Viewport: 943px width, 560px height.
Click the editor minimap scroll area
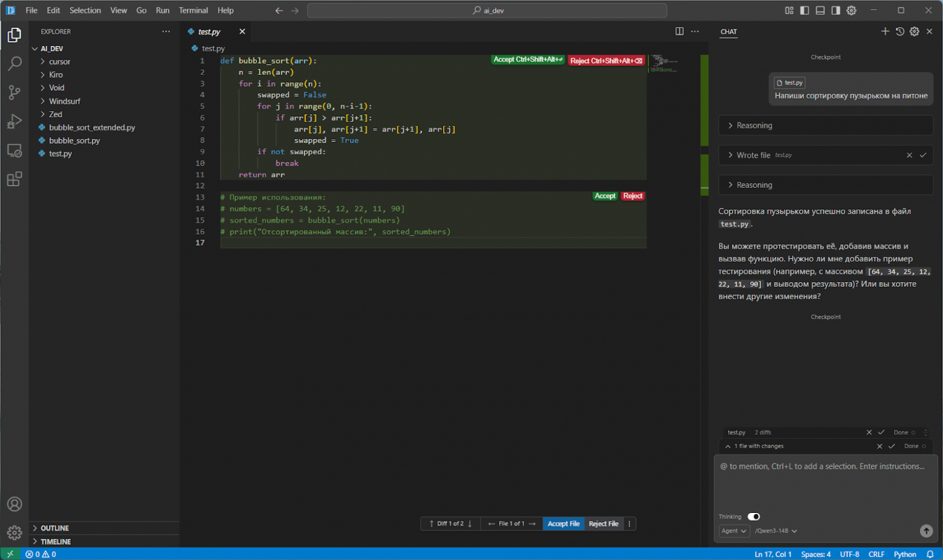click(x=664, y=64)
